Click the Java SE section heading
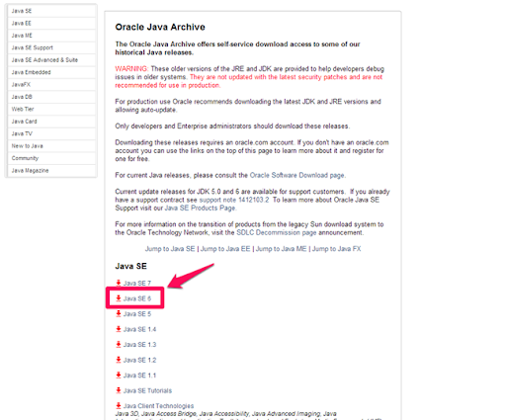The image size is (506, 420). (x=130, y=266)
